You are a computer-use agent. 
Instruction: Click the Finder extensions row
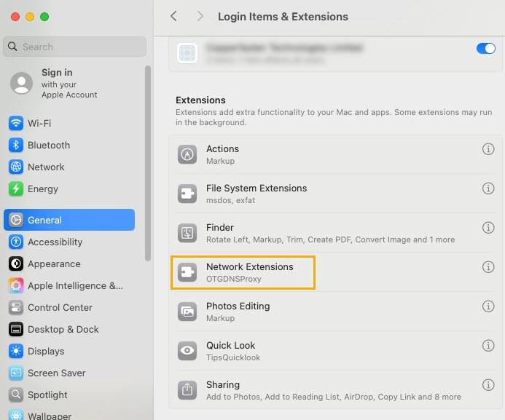tap(328, 233)
